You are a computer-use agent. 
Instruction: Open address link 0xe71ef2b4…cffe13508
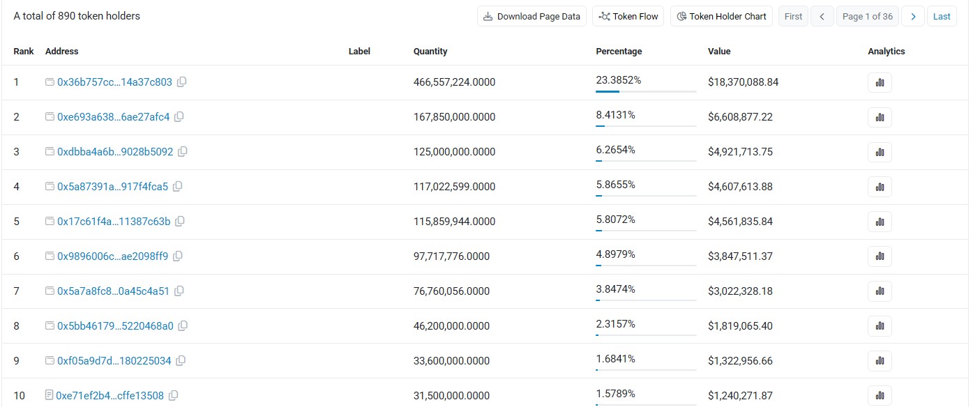pyautogui.click(x=110, y=396)
